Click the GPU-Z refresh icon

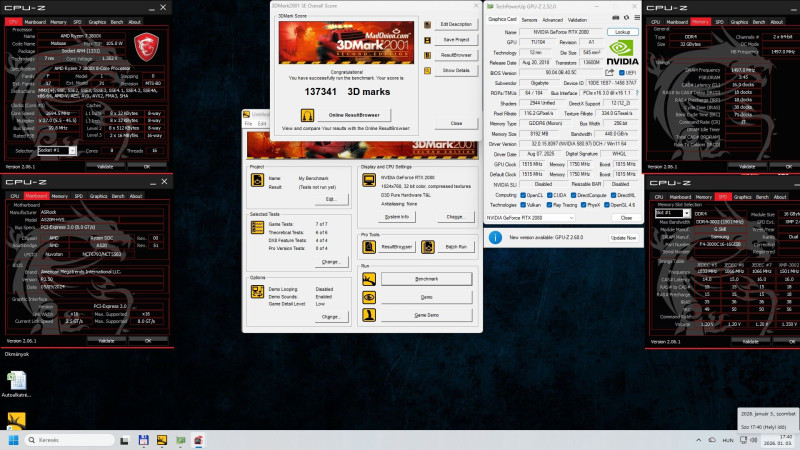pos(627,18)
